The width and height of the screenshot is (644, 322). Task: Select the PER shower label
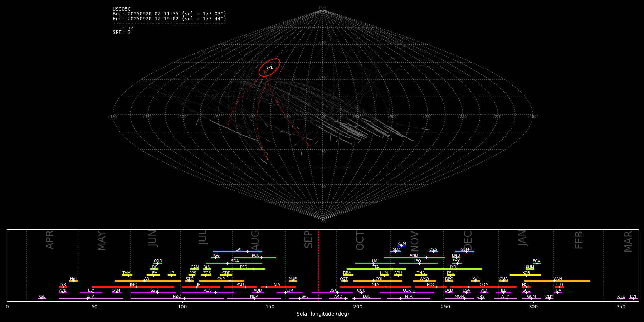(x=244, y=267)
